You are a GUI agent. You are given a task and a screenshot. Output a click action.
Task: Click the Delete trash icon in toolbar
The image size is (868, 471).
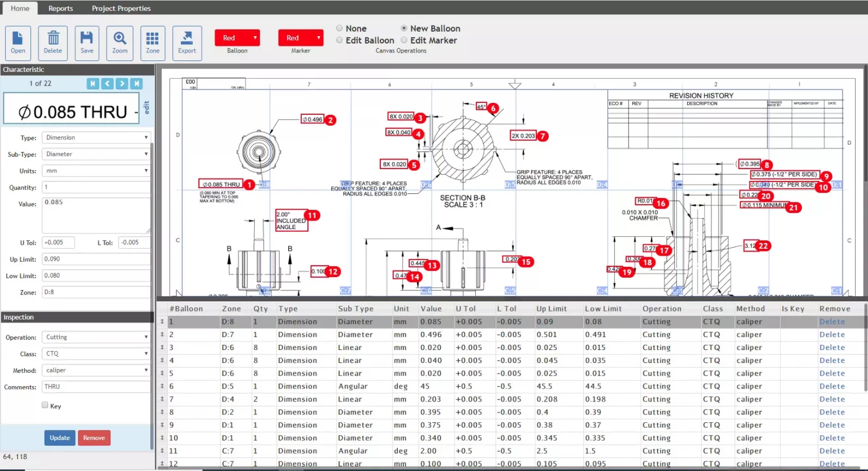coord(53,42)
